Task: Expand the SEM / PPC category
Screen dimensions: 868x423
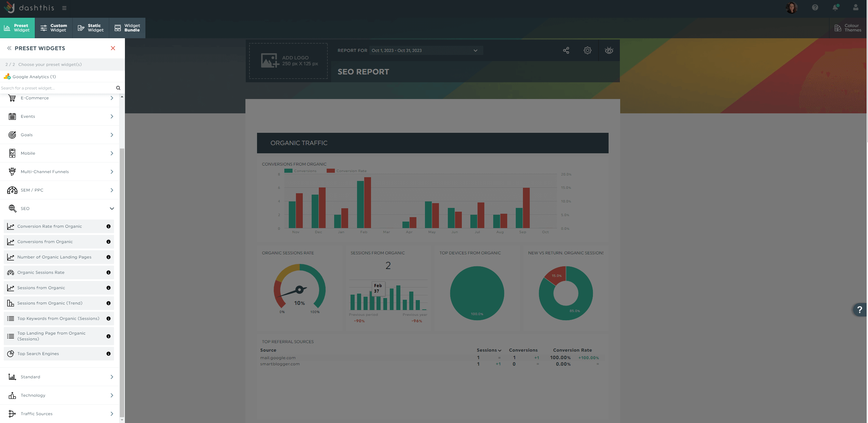Action: (60, 190)
